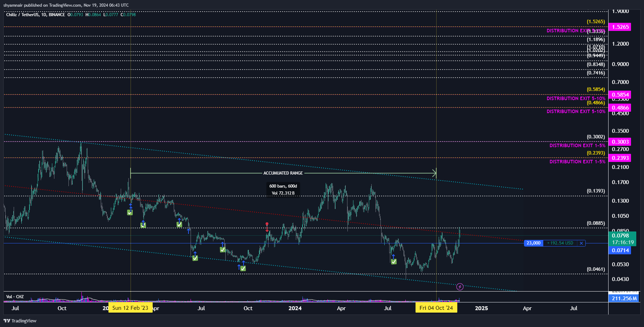Select the Fri 04 Oct '24 date marker
Screen dimensions: 644x327
point(436,308)
